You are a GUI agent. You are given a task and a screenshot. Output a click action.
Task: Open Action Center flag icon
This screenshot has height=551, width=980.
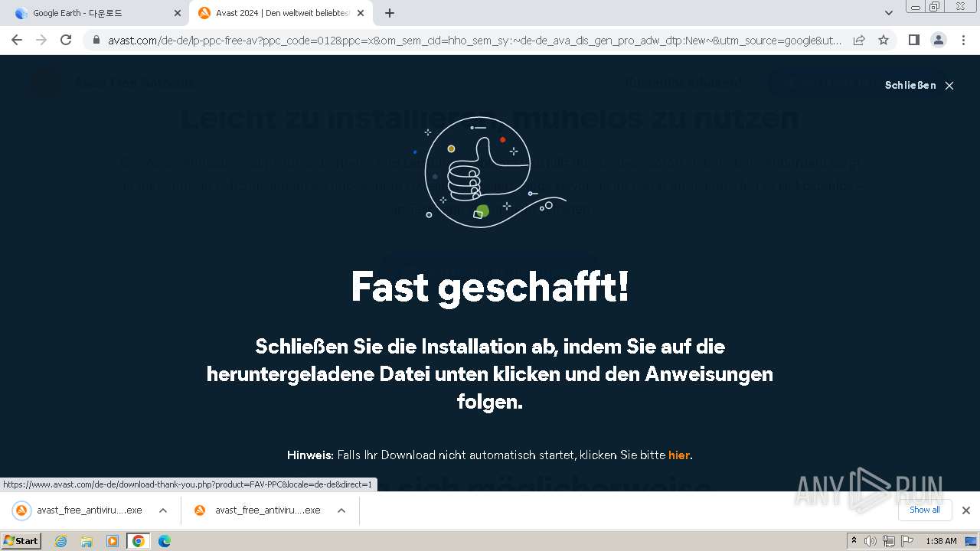click(x=907, y=541)
